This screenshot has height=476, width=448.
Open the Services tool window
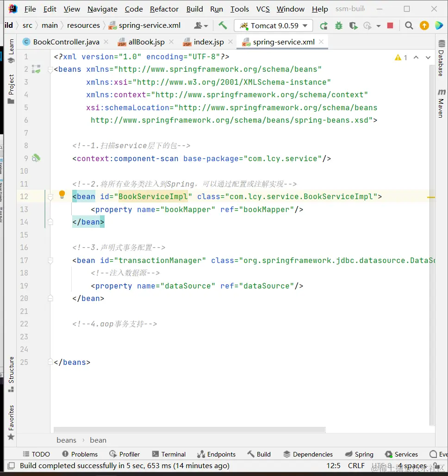[x=401, y=454]
